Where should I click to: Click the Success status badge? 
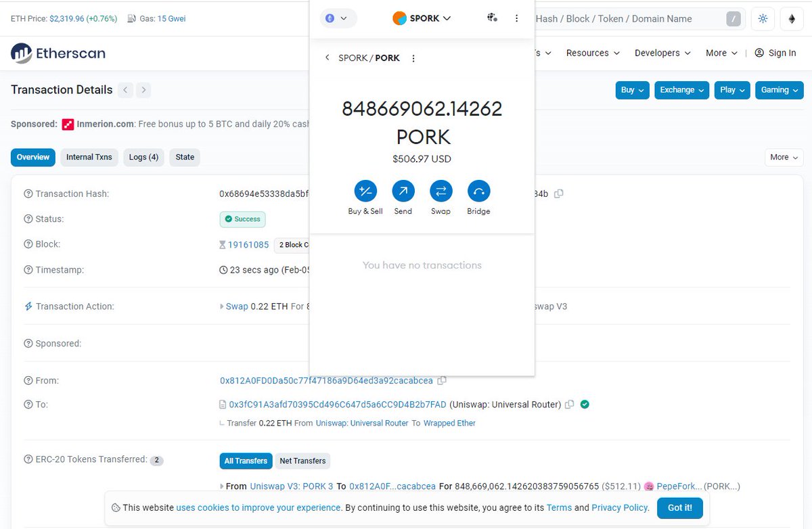tap(242, 219)
